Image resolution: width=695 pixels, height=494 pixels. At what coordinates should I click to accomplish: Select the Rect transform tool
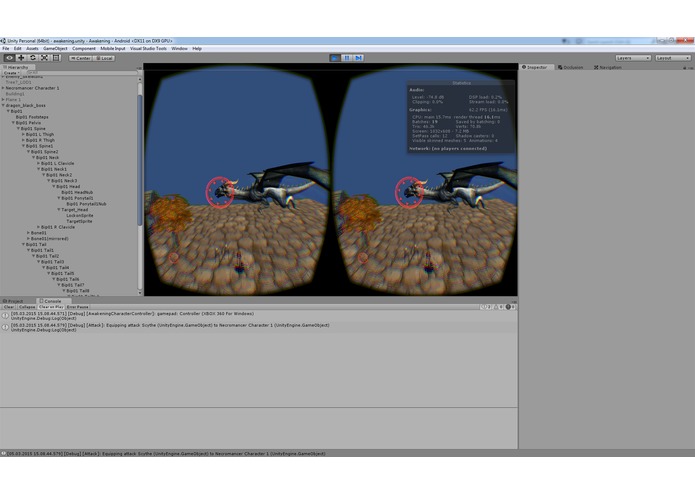click(56, 58)
